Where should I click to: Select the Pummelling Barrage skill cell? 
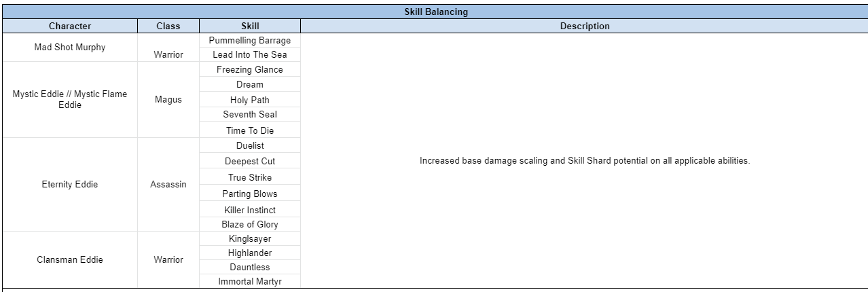(x=250, y=40)
